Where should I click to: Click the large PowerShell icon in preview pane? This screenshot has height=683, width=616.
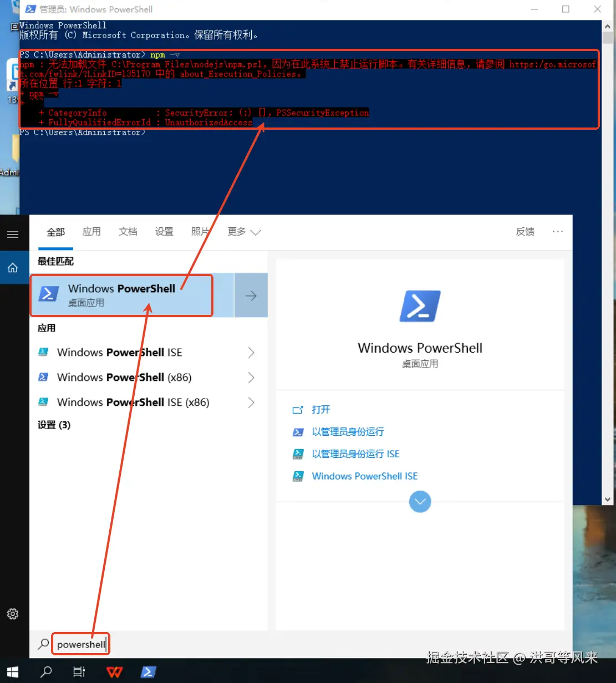click(420, 306)
